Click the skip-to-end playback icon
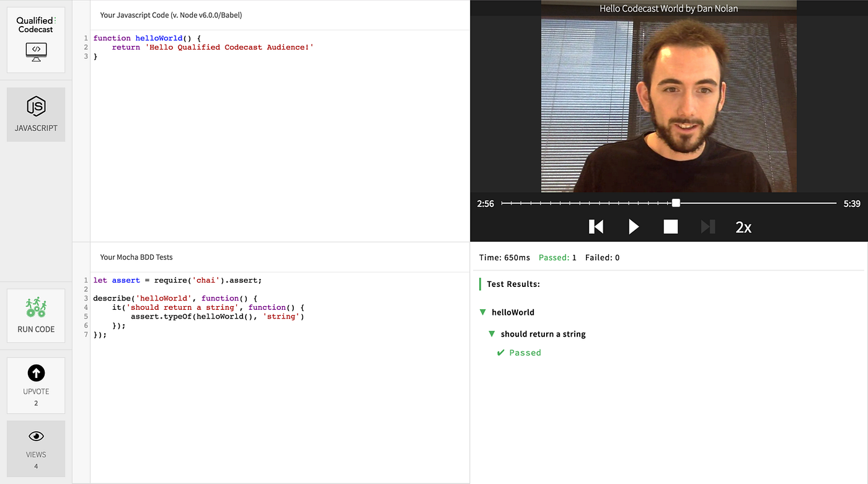Screen dimensions: 868x484 (x=707, y=227)
